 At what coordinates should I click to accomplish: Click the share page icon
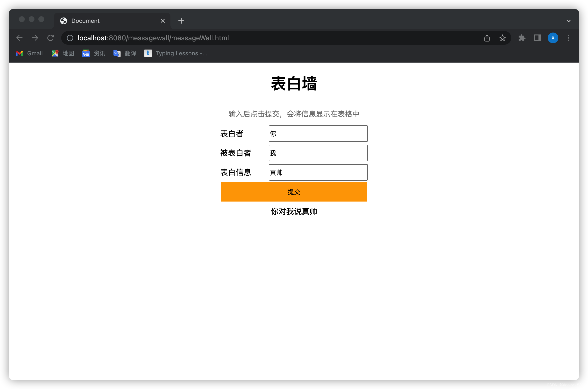pyautogui.click(x=487, y=38)
